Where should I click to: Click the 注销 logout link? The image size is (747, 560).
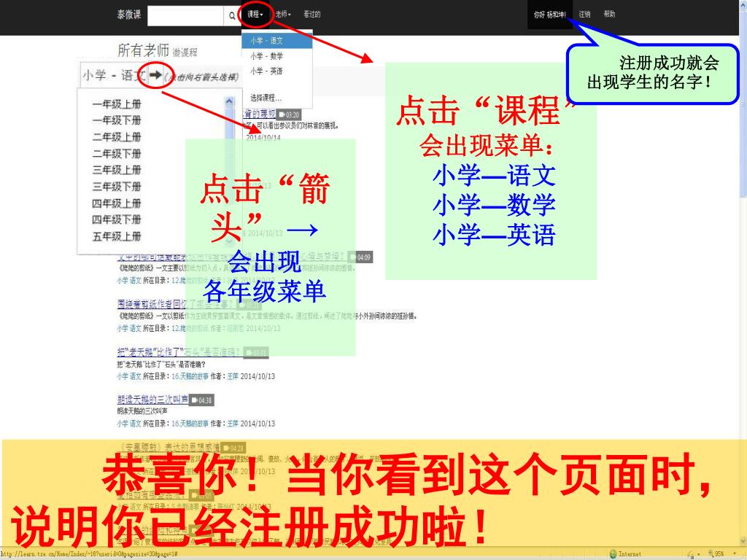tap(584, 15)
